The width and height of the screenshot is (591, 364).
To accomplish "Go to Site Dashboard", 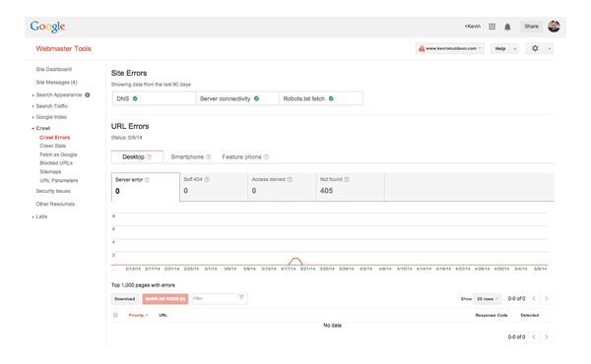I will tap(54, 69).
